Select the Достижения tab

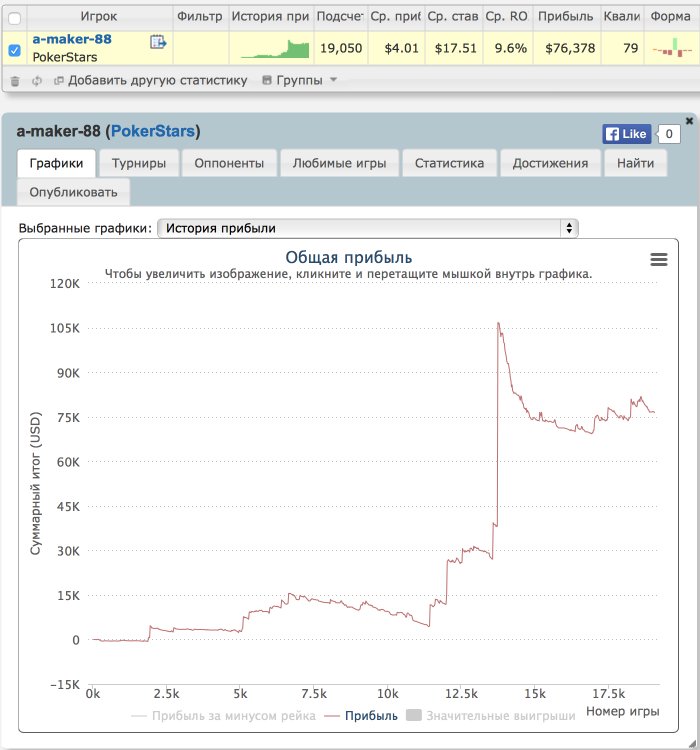pyautogui.click(x=550, y=163)
